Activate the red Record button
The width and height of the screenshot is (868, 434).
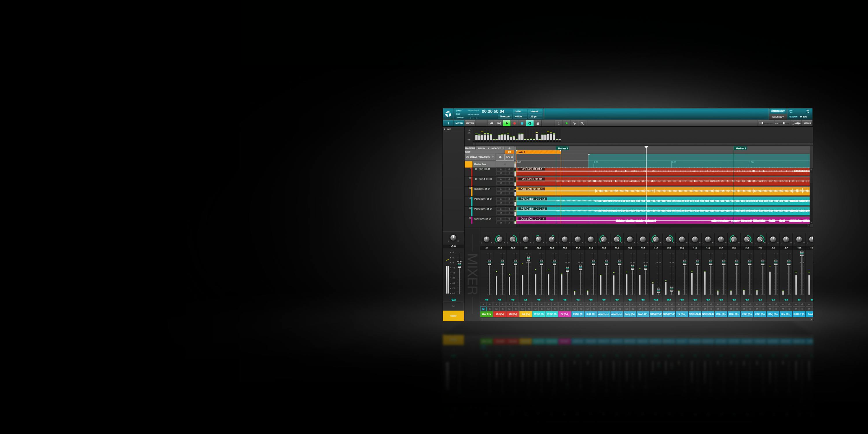[x=514, y=123]
